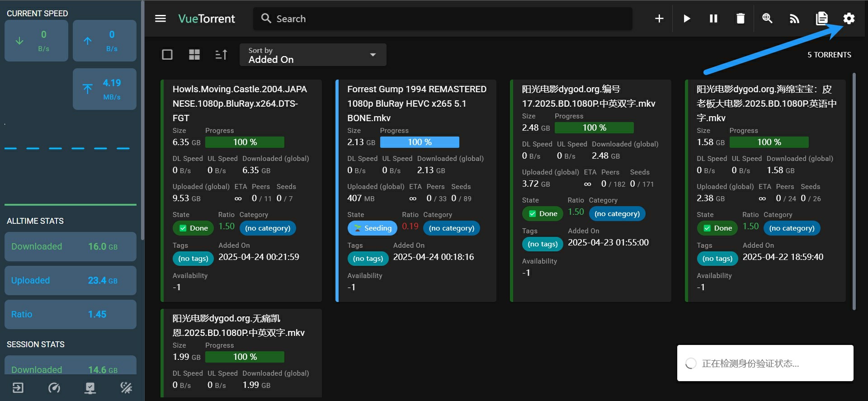
Task: Open the RSS feeds icon
Action: tap(794, 19)
